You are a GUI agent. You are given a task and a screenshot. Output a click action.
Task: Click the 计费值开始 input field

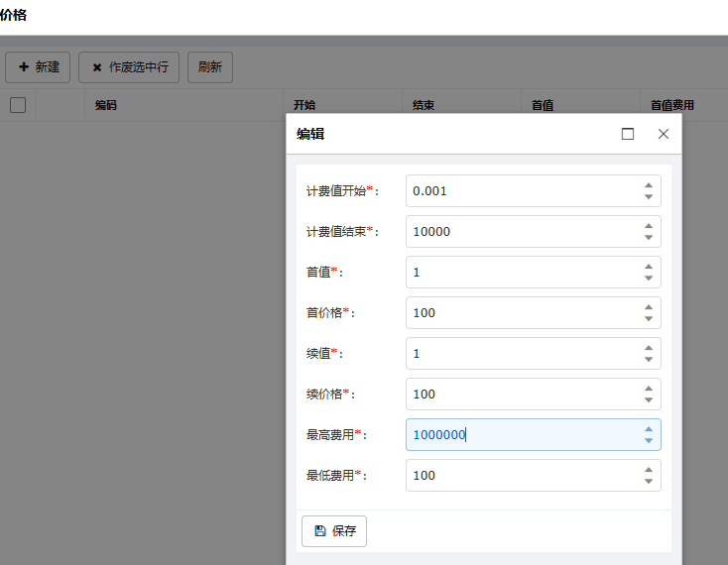click(x=533, y=190)
